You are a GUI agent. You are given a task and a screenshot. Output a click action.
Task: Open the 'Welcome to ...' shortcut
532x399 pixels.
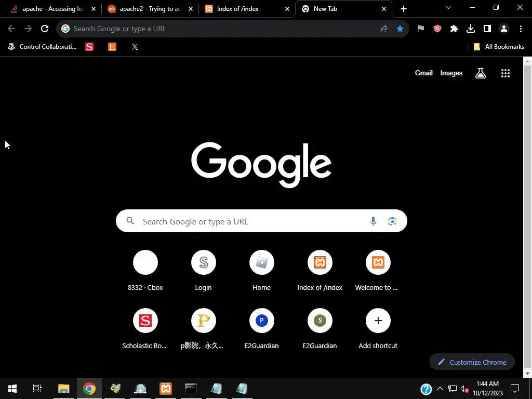[378, 271]
